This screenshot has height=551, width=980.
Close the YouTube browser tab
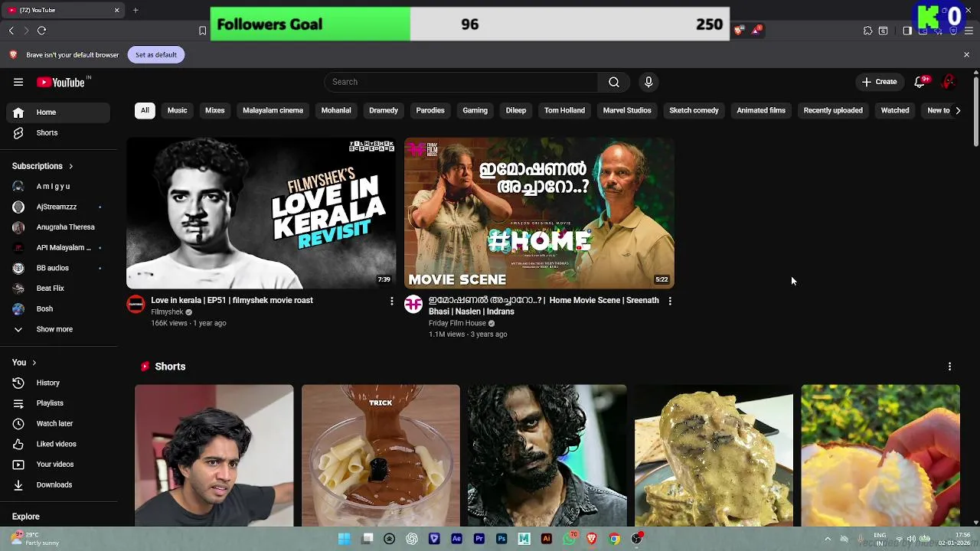pos(116,10)
